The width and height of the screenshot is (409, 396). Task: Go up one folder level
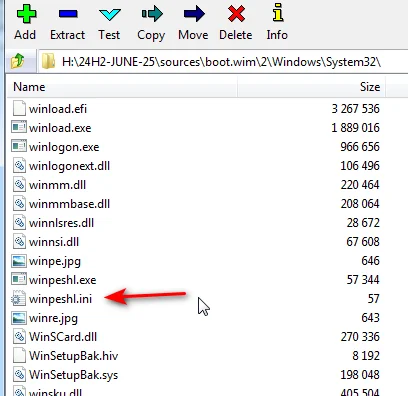(x=18, y=61)
